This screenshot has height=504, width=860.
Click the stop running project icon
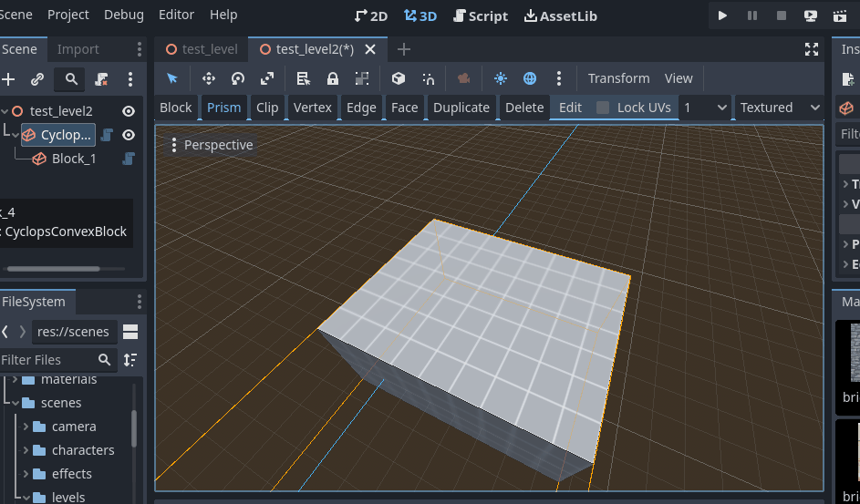782,15
